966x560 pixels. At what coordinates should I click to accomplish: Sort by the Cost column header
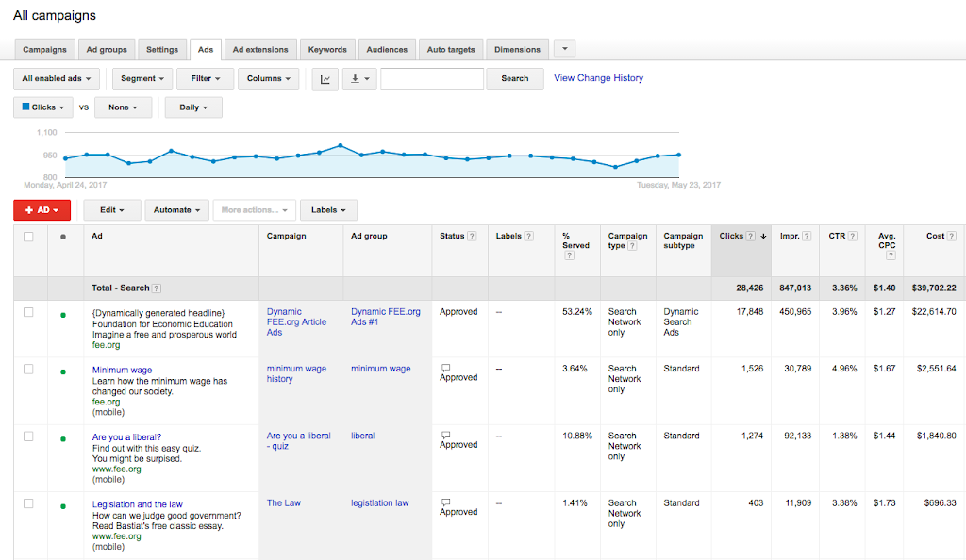935,236
